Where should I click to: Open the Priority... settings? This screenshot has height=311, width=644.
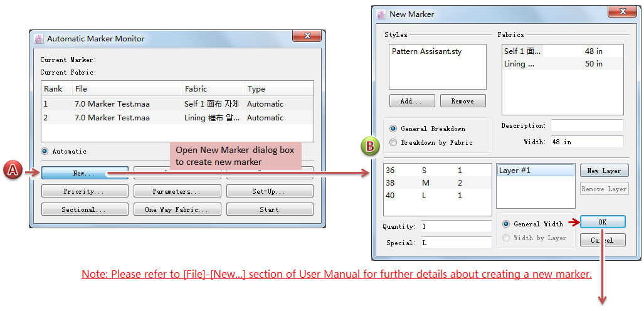(85, 191)
